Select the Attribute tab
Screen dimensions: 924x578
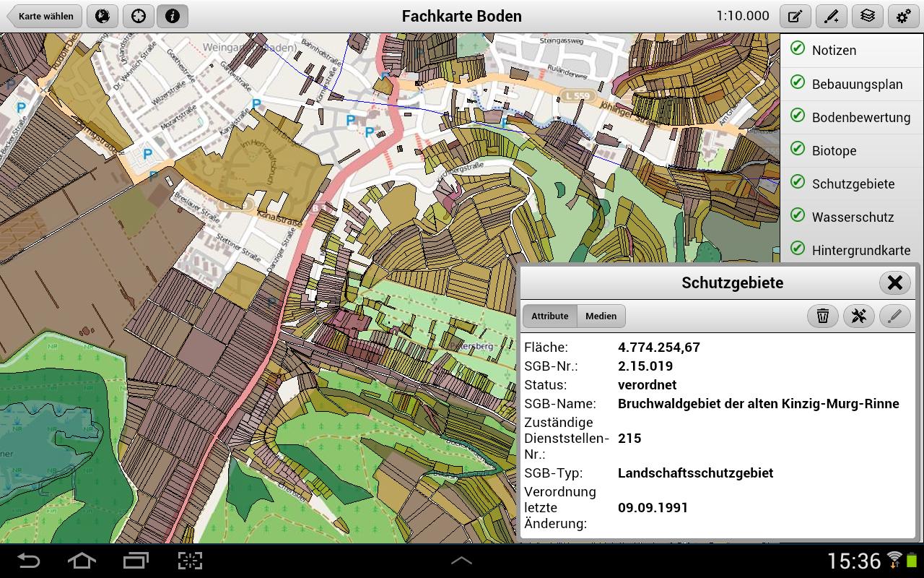(550, 316)
